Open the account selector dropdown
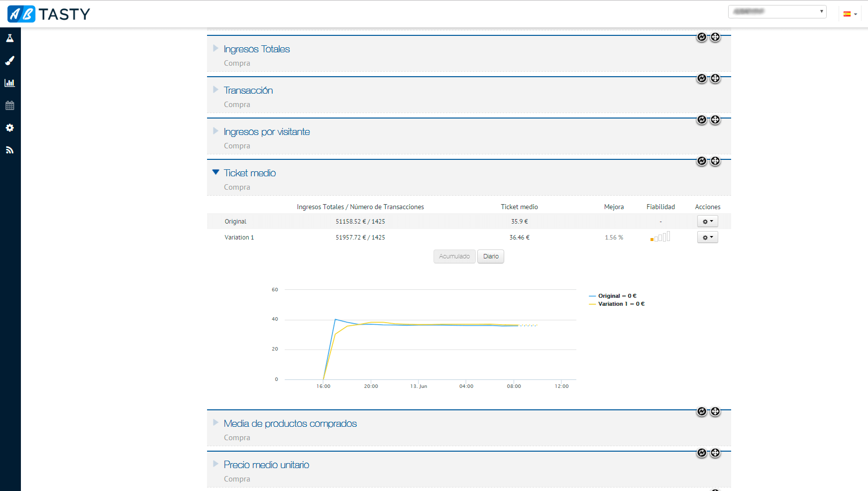 (777, 11)
